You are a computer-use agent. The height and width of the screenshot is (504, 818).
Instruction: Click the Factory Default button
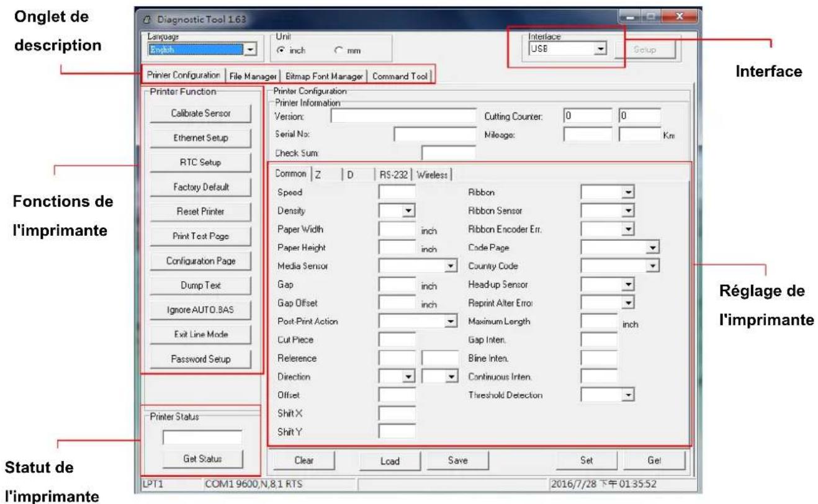(x=200, y=187)
